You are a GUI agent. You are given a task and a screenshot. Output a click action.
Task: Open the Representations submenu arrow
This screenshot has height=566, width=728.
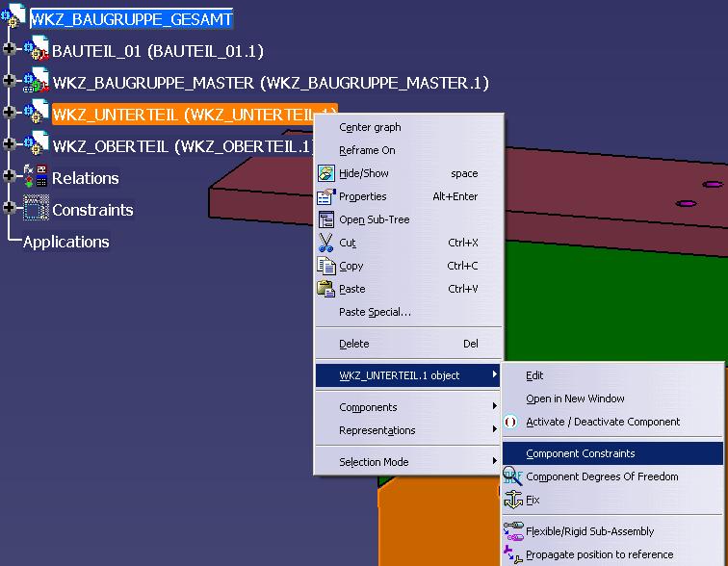[495, 429]
